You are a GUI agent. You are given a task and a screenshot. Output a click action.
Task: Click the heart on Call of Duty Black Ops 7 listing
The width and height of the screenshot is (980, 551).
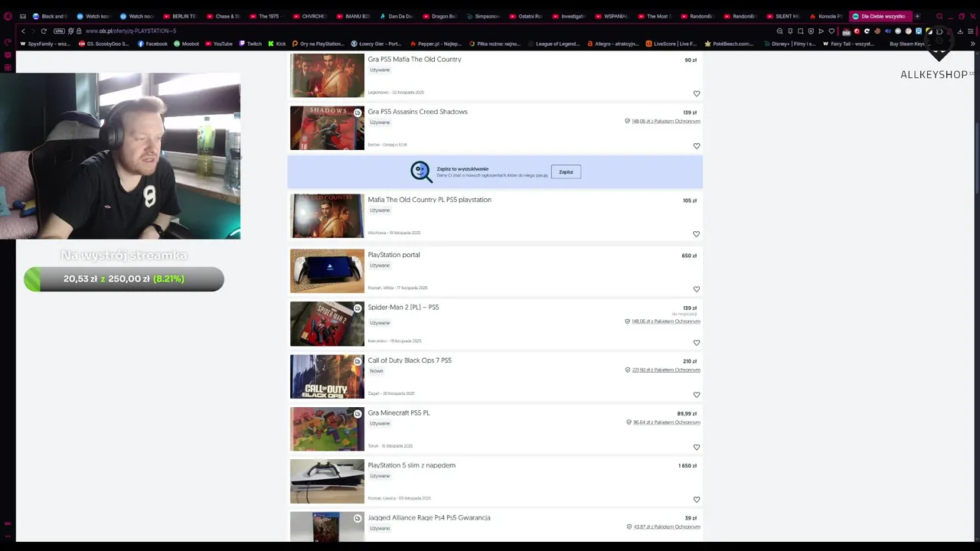pyautogui.click(x=697, y=395)
